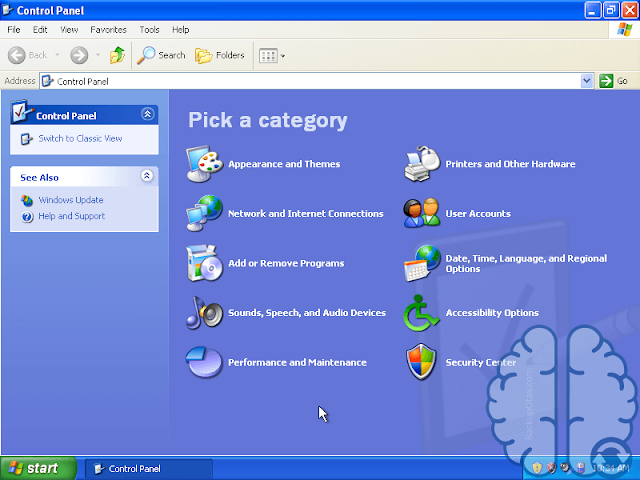Click the Switch to Classic View icon
Screen dimensions: 640x480
[27, 139]
